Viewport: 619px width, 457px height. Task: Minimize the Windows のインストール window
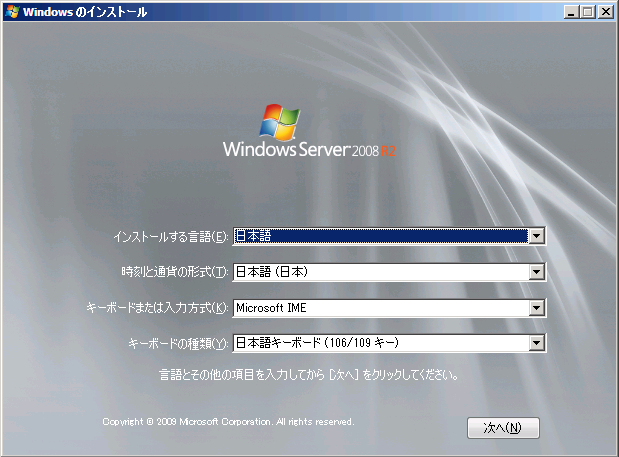(570, 12)
